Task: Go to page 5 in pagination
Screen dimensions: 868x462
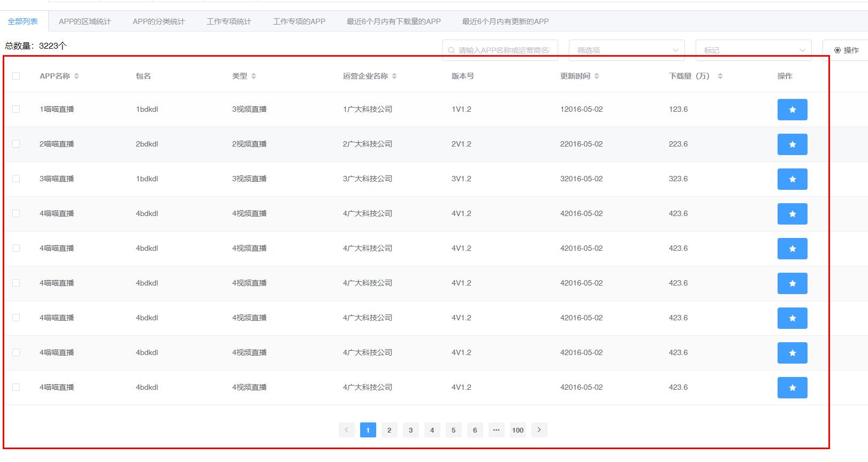Action: 453,430
